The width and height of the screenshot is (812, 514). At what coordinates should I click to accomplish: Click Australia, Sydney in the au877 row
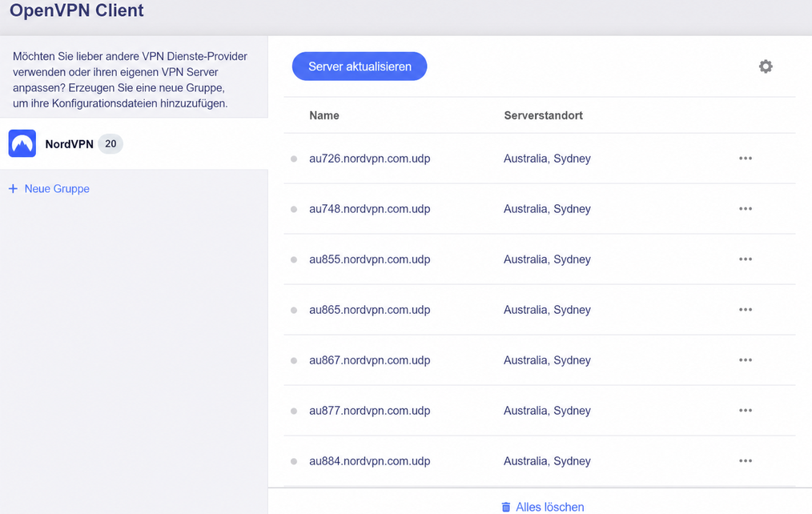click(x=547, y=411)
